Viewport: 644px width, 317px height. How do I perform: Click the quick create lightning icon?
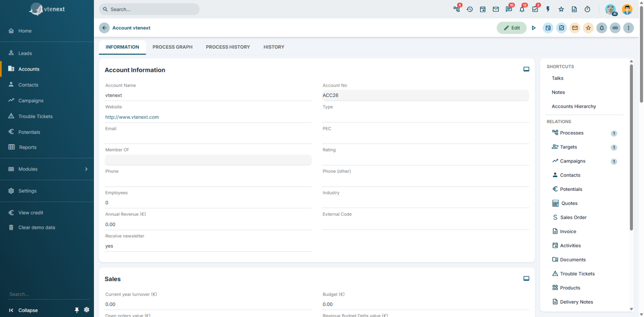tap(548, 9)
